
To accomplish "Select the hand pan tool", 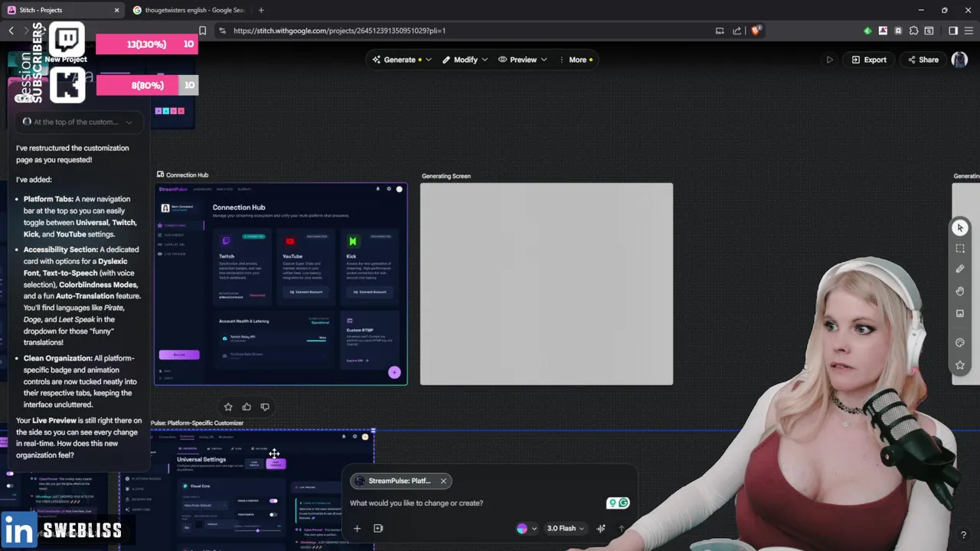I will (960, 291).
